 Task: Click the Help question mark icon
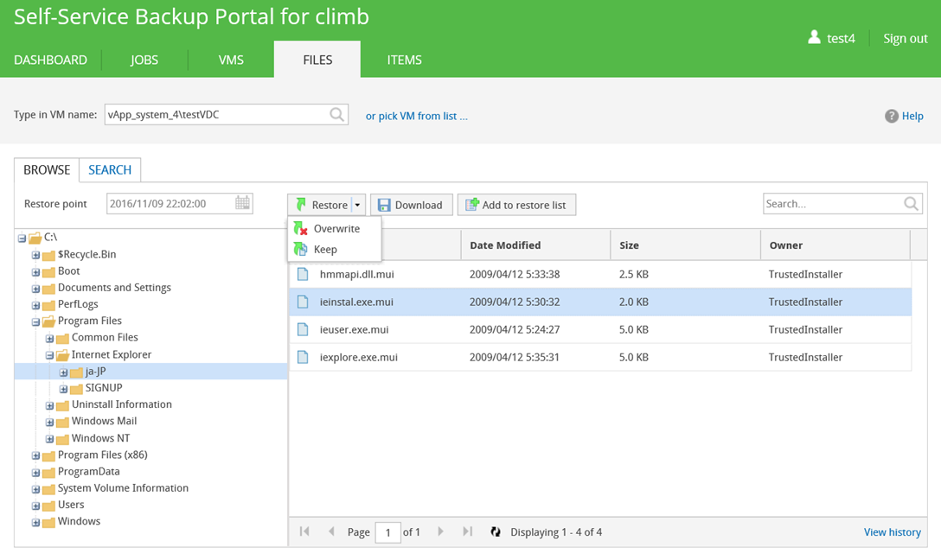click(891, 116)
